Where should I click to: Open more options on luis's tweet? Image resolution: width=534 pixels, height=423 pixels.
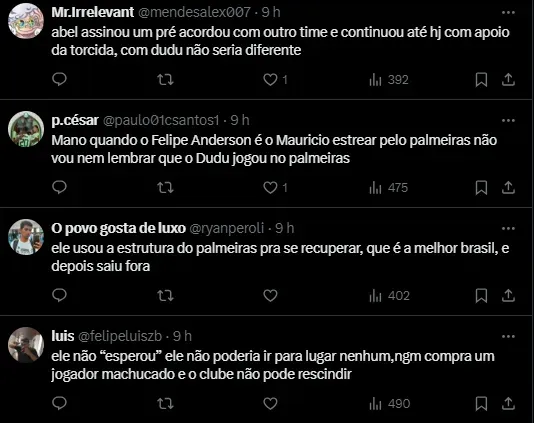[x=508, y=336]
